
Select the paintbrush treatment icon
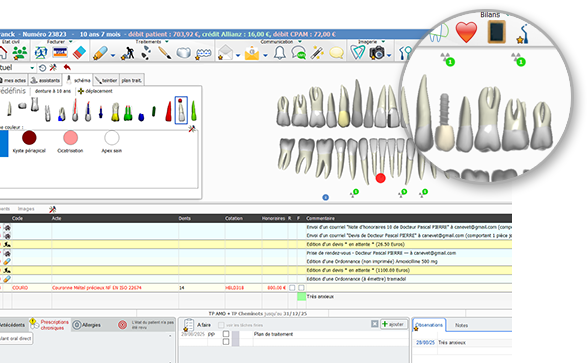[x=164, y=52]
